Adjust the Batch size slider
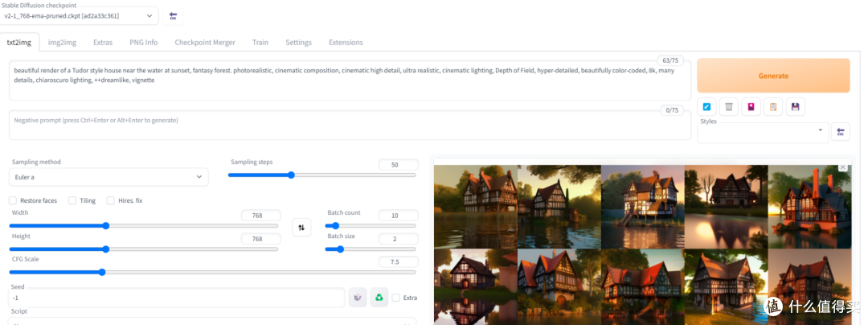The image size is (868, 325). tap(371, 249)
